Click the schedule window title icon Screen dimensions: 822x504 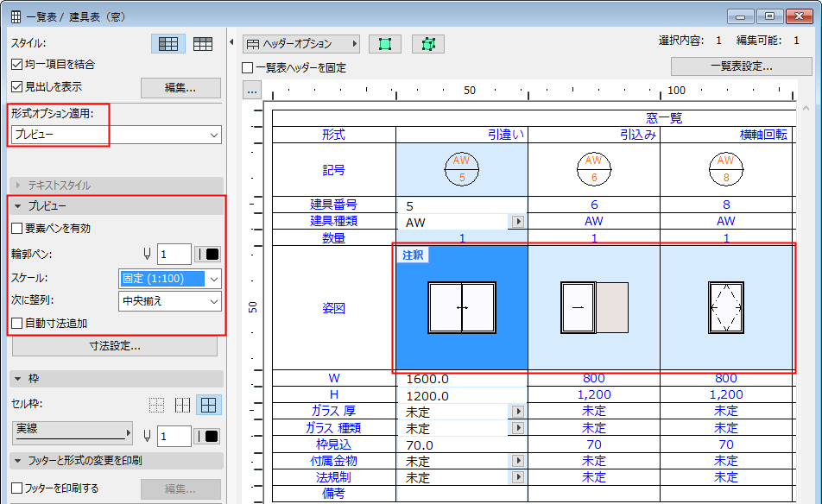coord(16,16)
